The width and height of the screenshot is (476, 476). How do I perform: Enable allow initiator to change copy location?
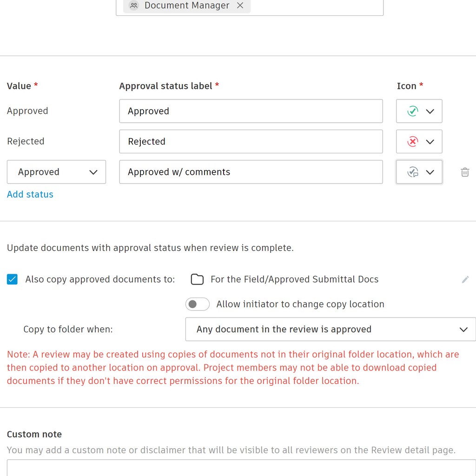coord(197,304)
